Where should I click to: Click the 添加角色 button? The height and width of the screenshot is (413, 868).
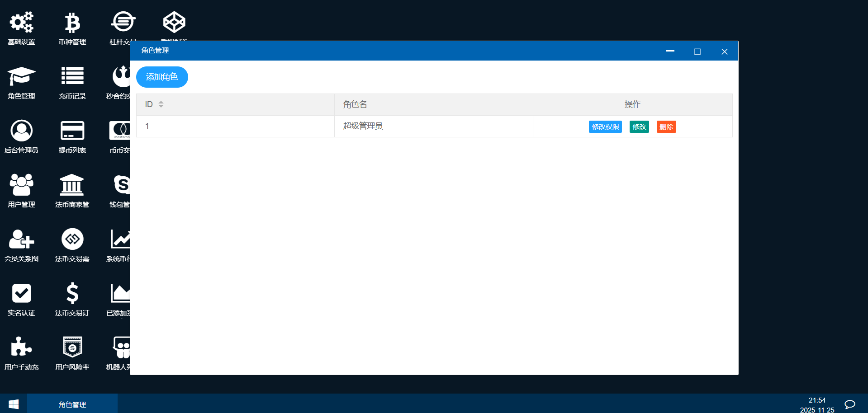(x=162, y=77)
